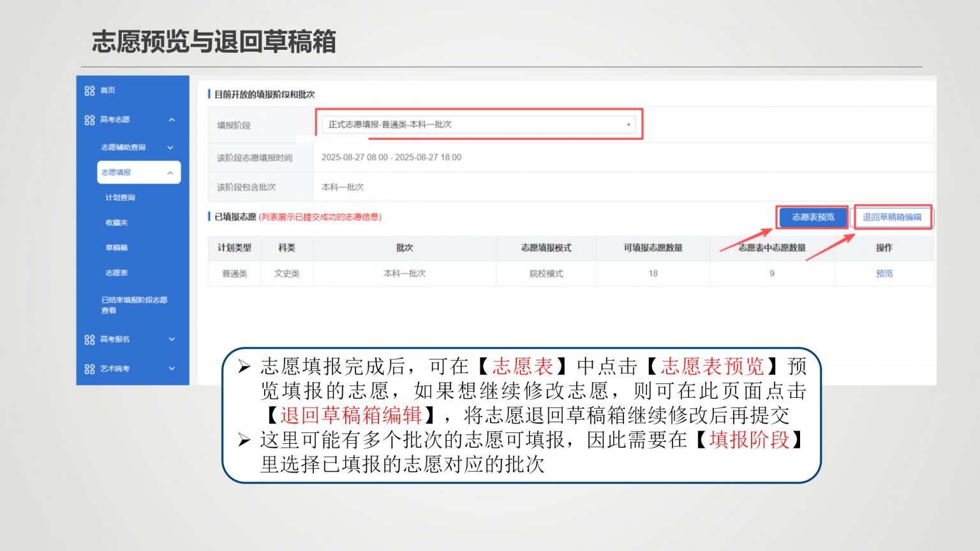Click the 文史类 table cell
Image resolution: width=980 pixels, height=551 pixels.
point(286,274)
